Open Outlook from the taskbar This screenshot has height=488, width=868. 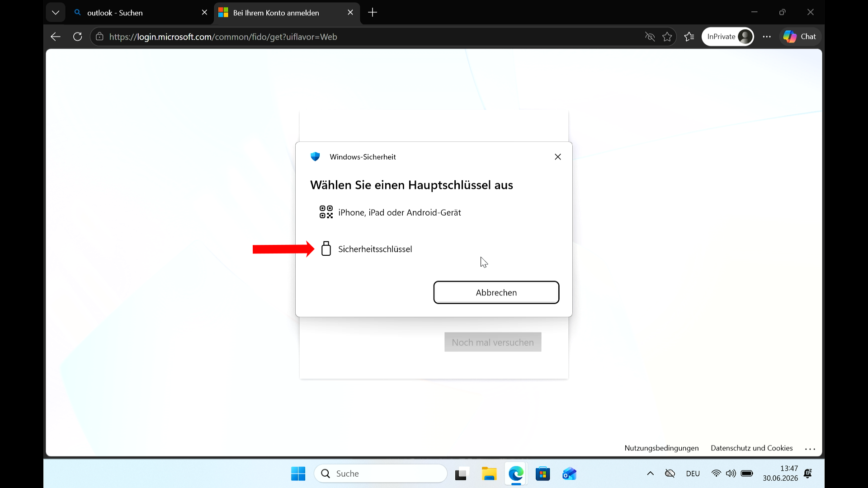click(x=569, y=474)
